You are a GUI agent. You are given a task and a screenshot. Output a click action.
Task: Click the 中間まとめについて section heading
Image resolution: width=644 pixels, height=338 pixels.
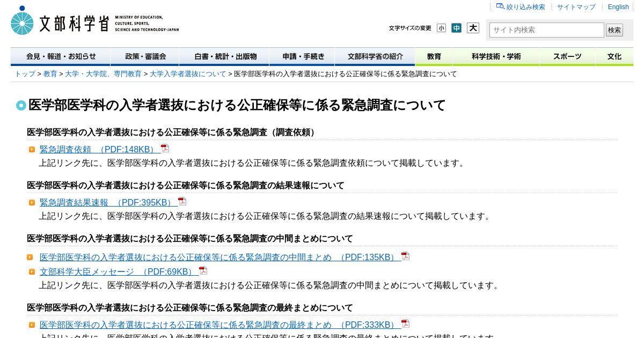point(190,239)
